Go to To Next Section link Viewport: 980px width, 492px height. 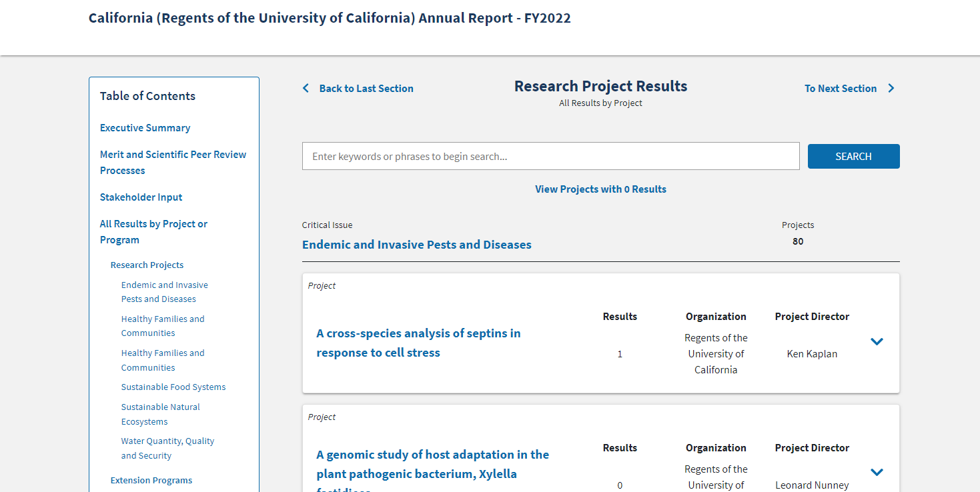pyautogui.click(x=840, y=88)
